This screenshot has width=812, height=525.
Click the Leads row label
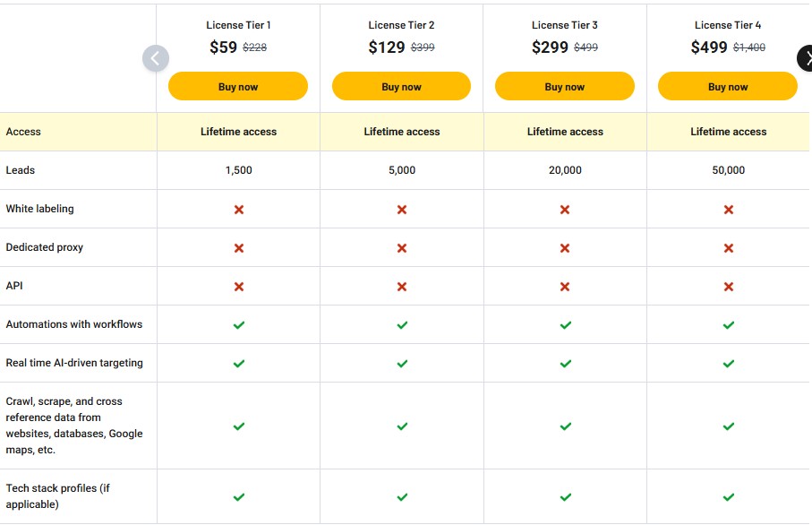click(21, 170)
